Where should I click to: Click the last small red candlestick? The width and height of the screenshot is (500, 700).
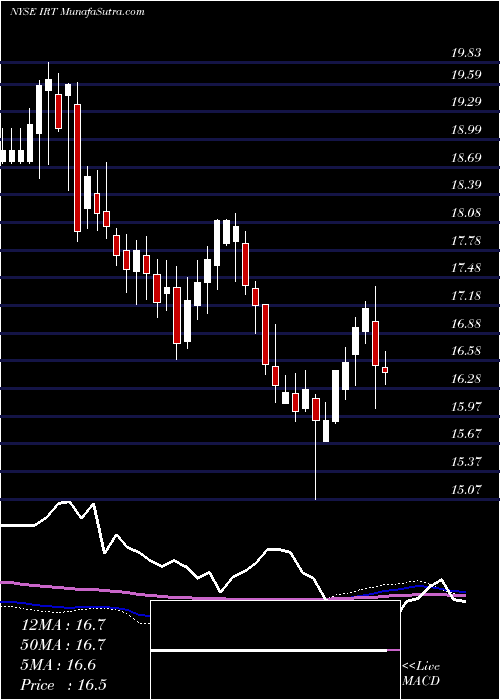pyautogui.click(x=385, y=369)
